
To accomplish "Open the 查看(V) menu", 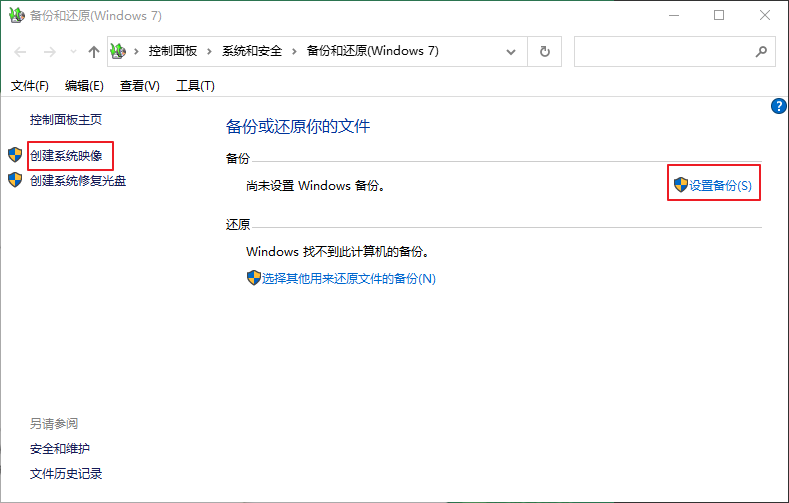I will pos(139,86).
